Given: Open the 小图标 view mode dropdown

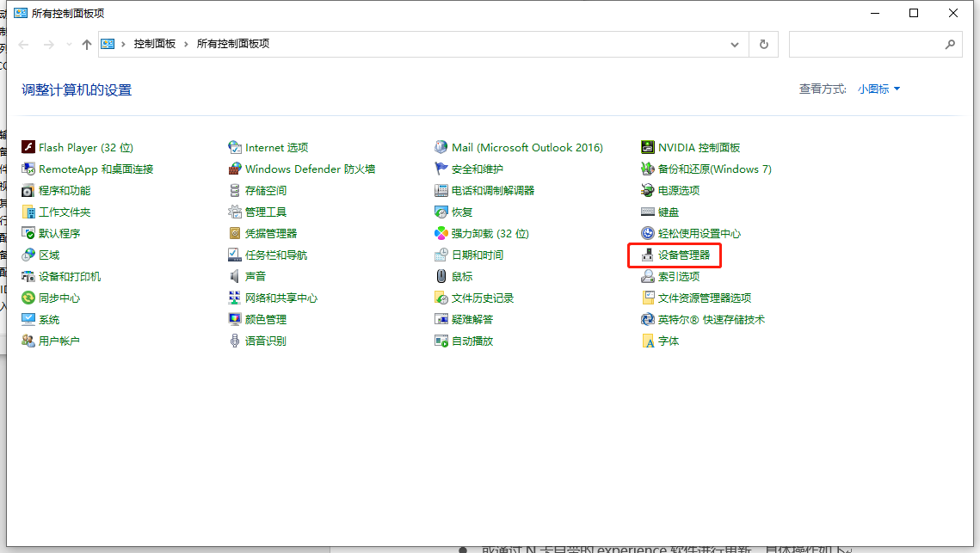Looking at the screenshot, I should [878, 89].
